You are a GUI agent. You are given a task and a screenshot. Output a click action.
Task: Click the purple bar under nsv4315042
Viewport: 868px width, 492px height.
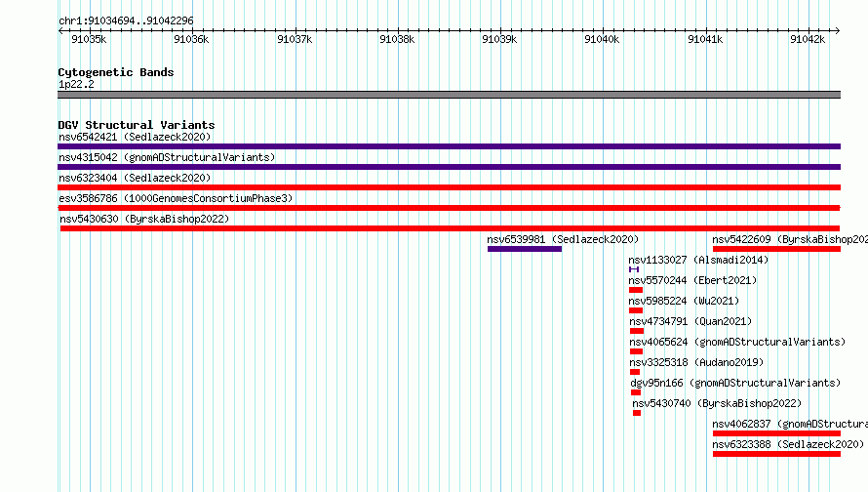coord(449,167)
